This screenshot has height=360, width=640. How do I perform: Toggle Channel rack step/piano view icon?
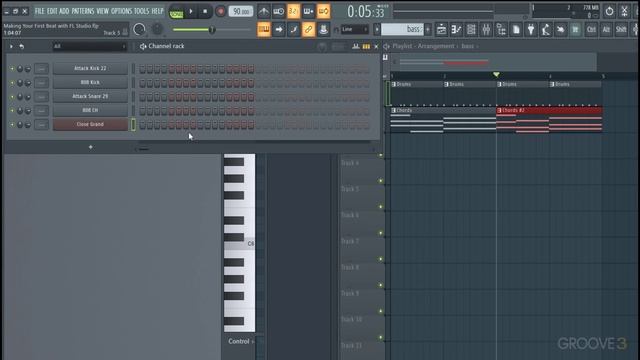[366, 47]
